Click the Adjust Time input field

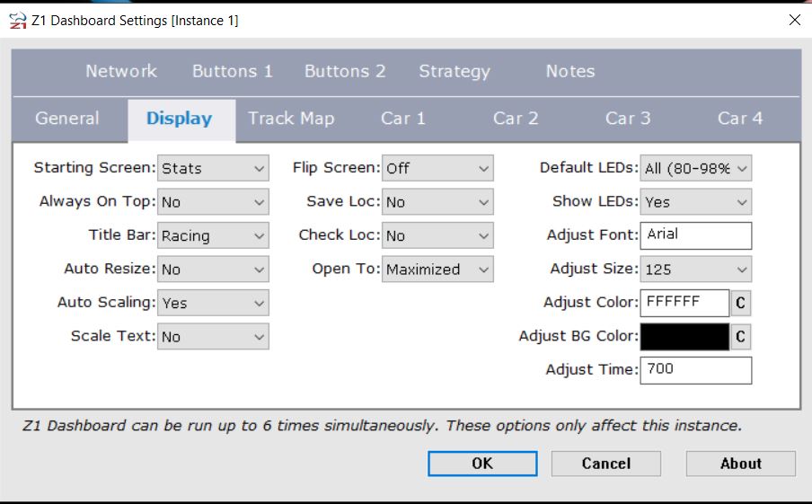tap(696, 370)
